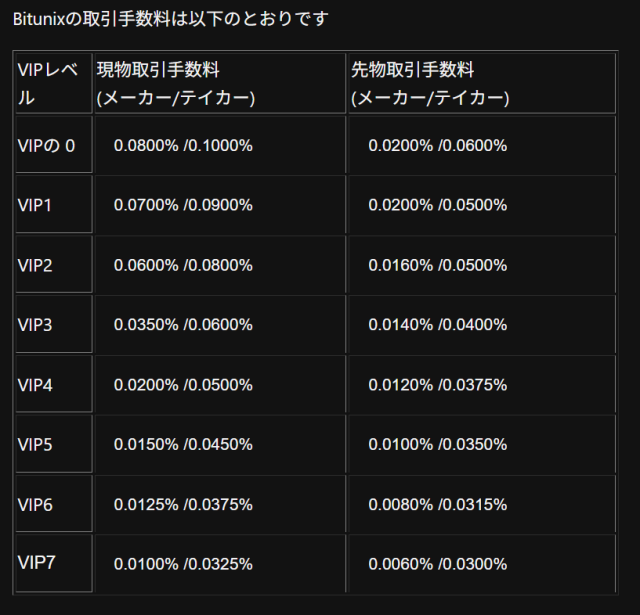Select the VIP1 row label
The width and height of the screenshot is (640, 615).
point(35,205)
